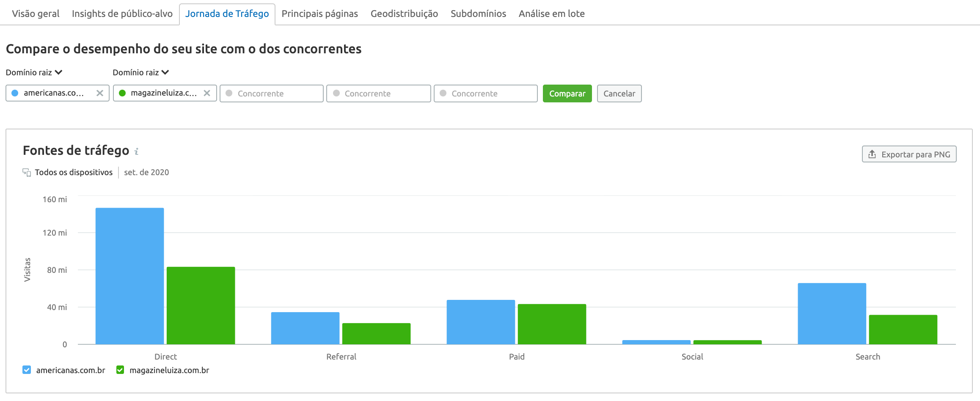Click blue Direct bar for americanas

click(129, 276)
